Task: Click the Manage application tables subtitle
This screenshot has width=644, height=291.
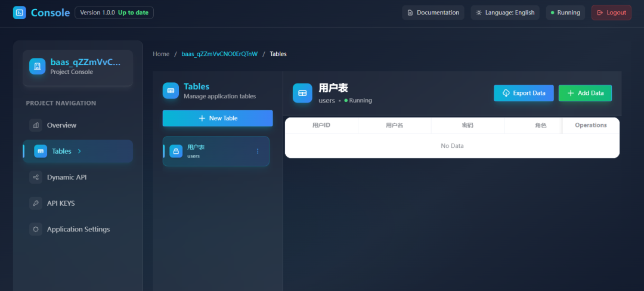Action: point(219,97)
